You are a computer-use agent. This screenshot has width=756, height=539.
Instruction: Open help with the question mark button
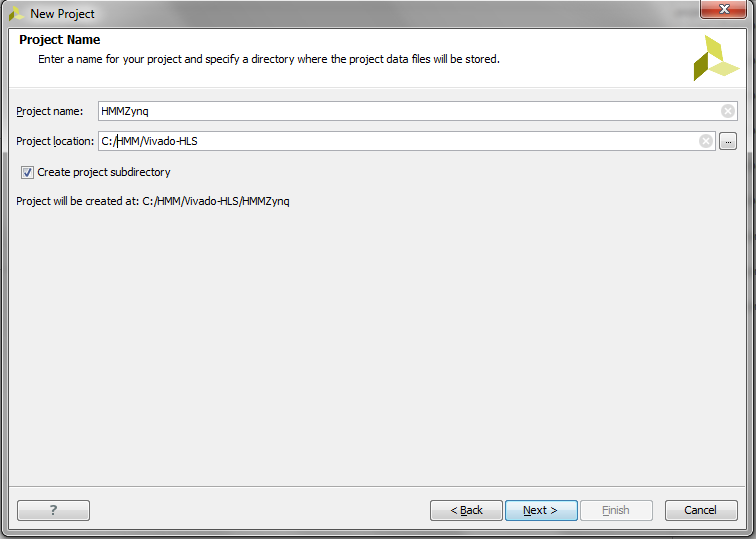pos(54,510)
